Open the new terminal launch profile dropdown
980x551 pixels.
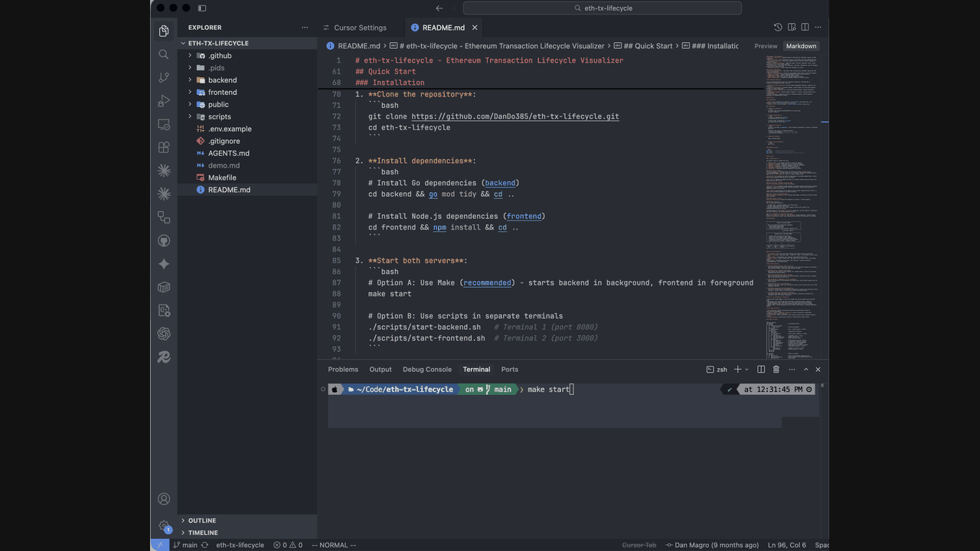(x=747, y=369)
